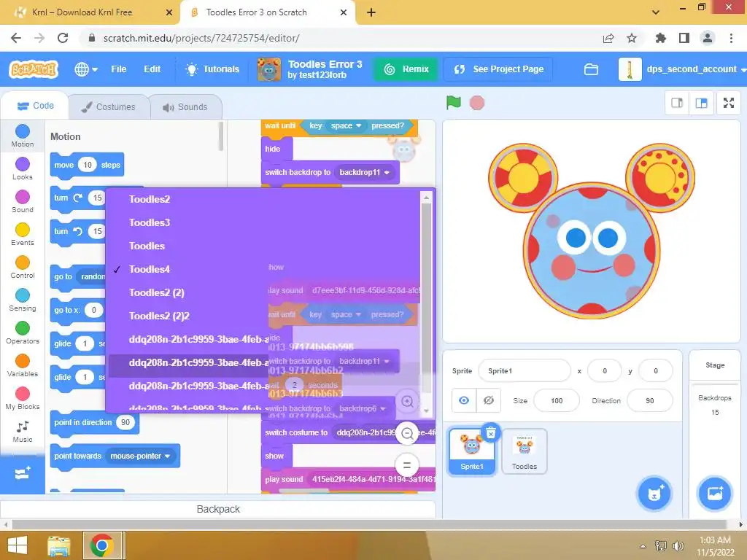The height and width of the screenshot is (560, 747).
Task: Switch to large stage layout
Action: [x=701, y=103]
